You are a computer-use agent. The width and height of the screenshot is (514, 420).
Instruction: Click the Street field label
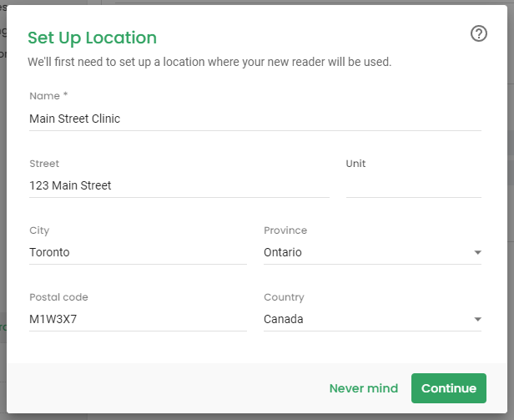point(44,164)
